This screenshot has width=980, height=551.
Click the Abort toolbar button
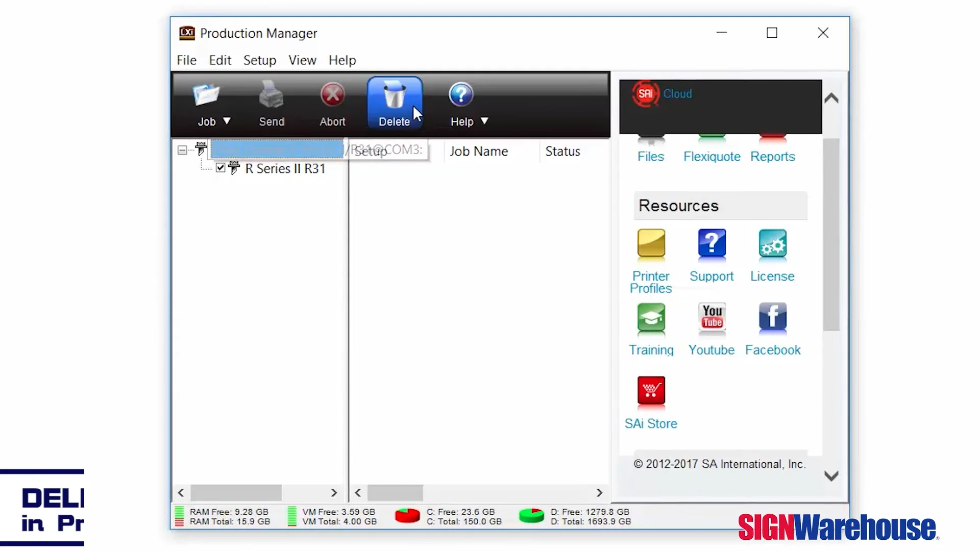coord(332,104)
